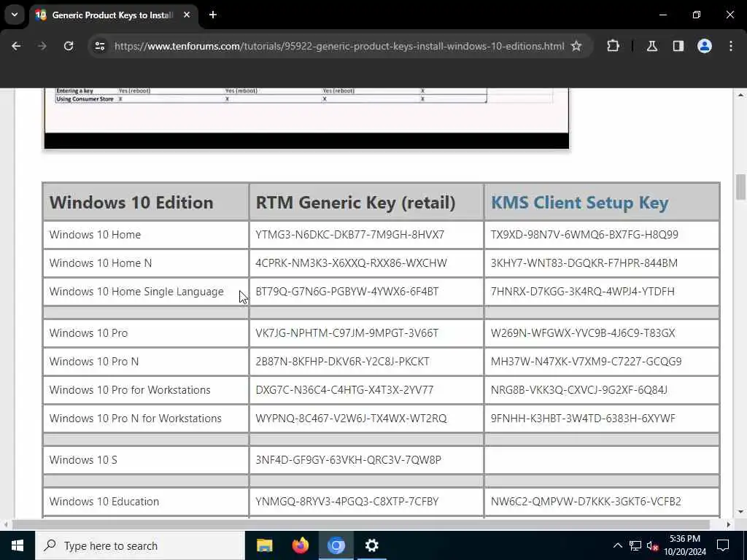Select KMS key MH37W-N47XK-V7XM9-C7227-GCQG9
The image size is (747, 560).
586,362
